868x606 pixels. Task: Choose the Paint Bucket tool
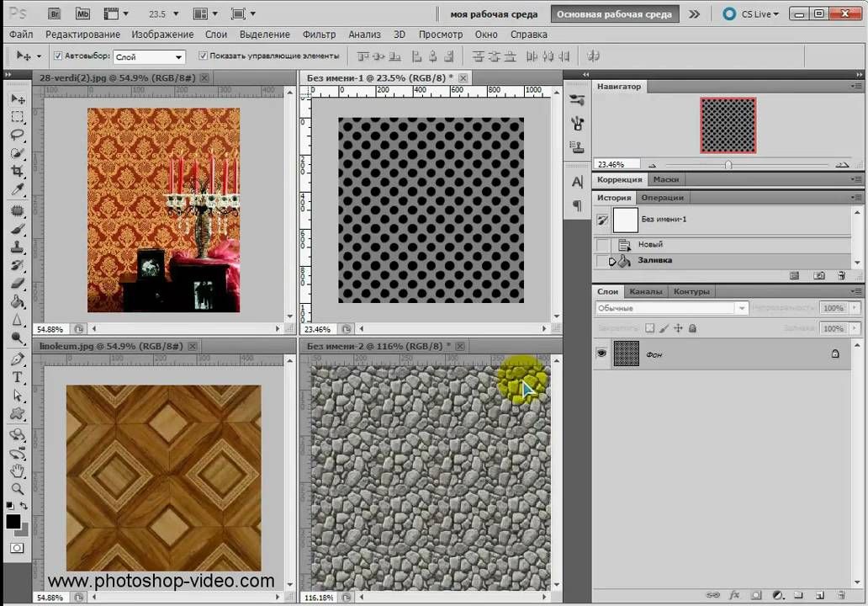click(x=17, y=301)
